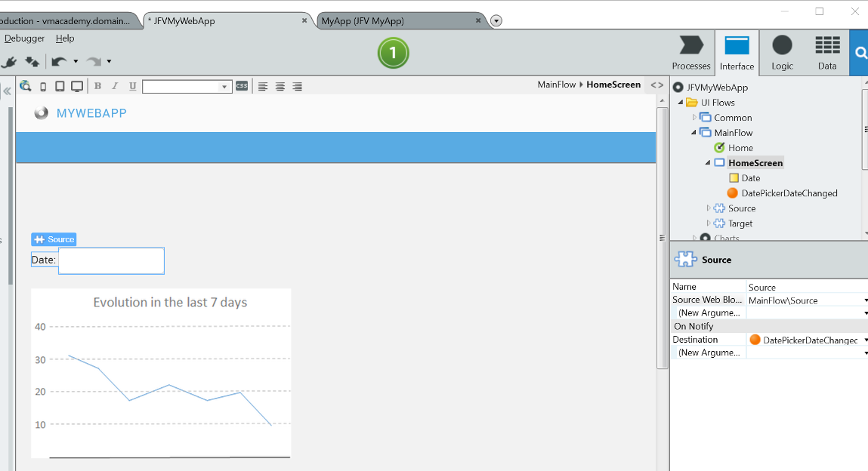Open the style class dropdown
Viewport: 868px width, 471px height.
click(x=224, y=86)
